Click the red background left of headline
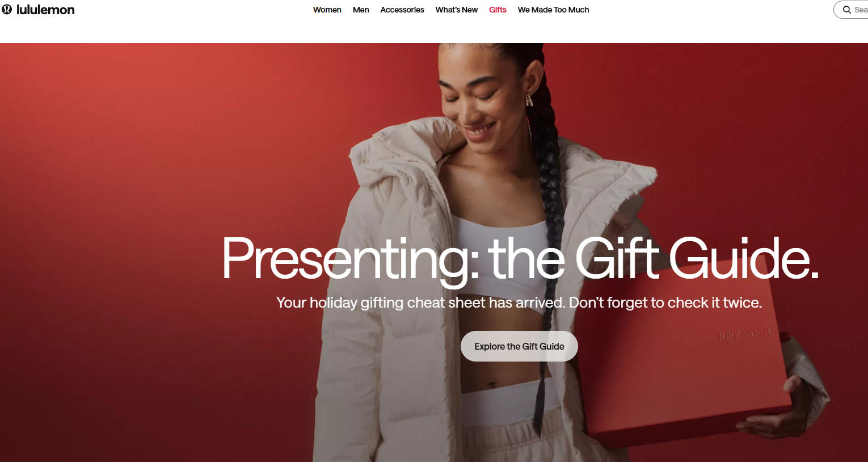The width and height of the screenshot is (868, 462). pyautogui.click(x=113, y=255)
